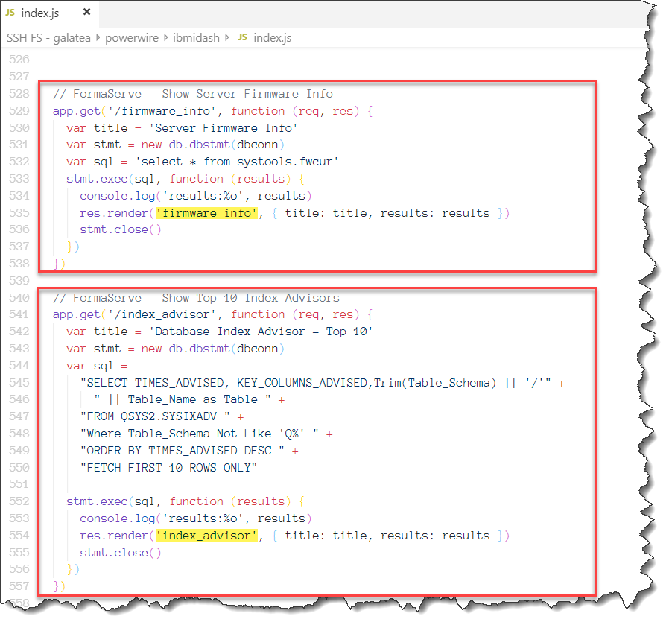
Task: Click the JS icon in the breadcrumb path
Action: pyautogui.click(x=242, y=37)
